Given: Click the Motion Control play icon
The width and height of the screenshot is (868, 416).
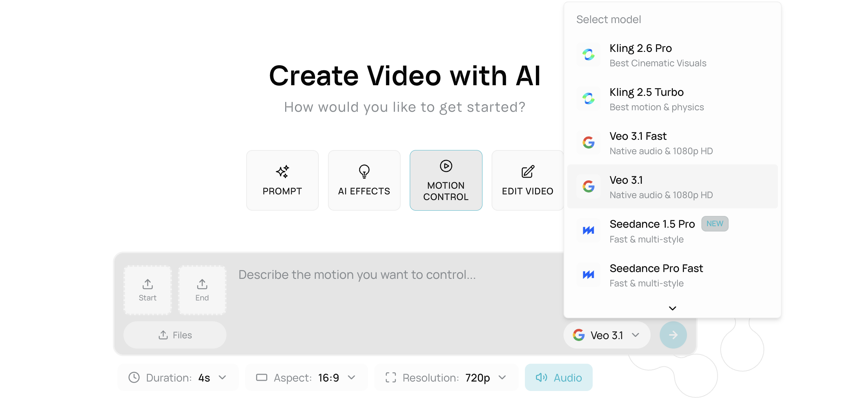Looking at the screenshot, I should point(446,166).
